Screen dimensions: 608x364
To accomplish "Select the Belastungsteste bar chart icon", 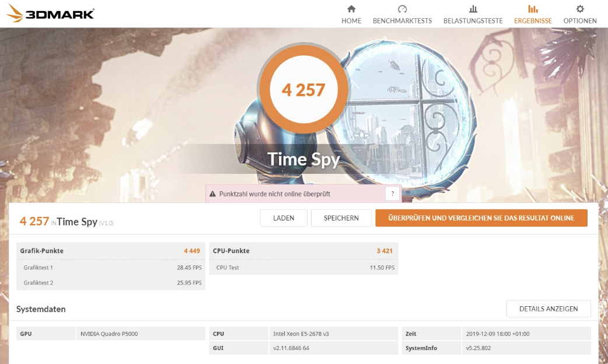I will point(473,9).
